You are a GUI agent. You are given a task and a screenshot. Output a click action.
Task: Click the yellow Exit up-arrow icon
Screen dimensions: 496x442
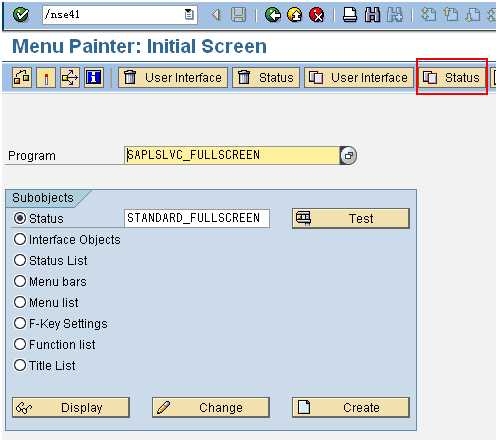295,15
